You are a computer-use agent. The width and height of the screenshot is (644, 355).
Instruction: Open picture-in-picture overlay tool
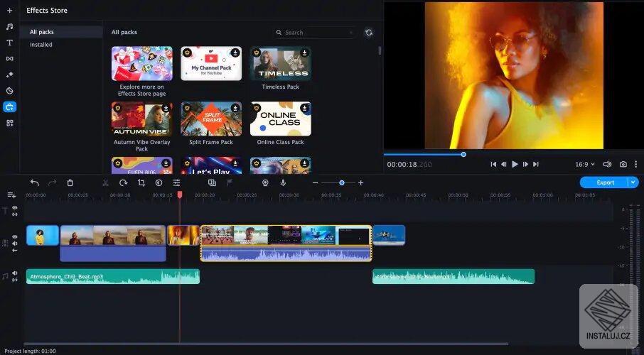point(212,183)
